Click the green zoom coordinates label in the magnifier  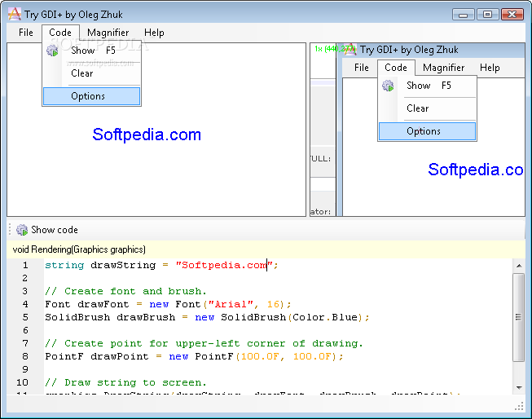click(334, 49)
